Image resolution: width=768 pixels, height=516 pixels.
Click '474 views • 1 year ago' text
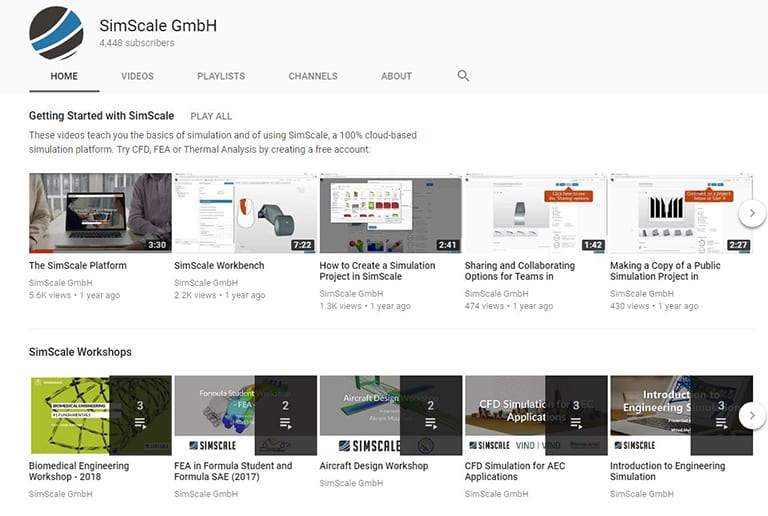[508, 306]
